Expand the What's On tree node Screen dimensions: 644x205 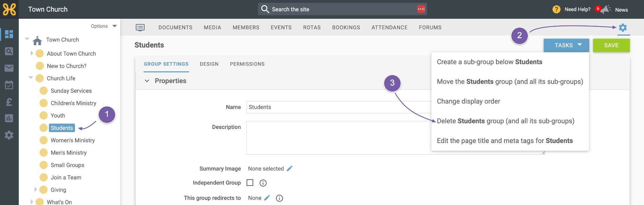[32, 202]
